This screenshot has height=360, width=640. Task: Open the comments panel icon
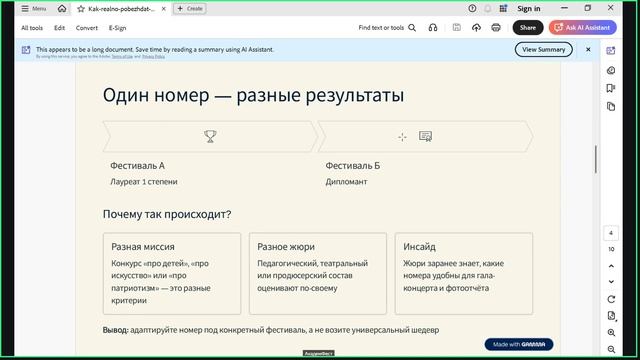(x=611, y=70)
